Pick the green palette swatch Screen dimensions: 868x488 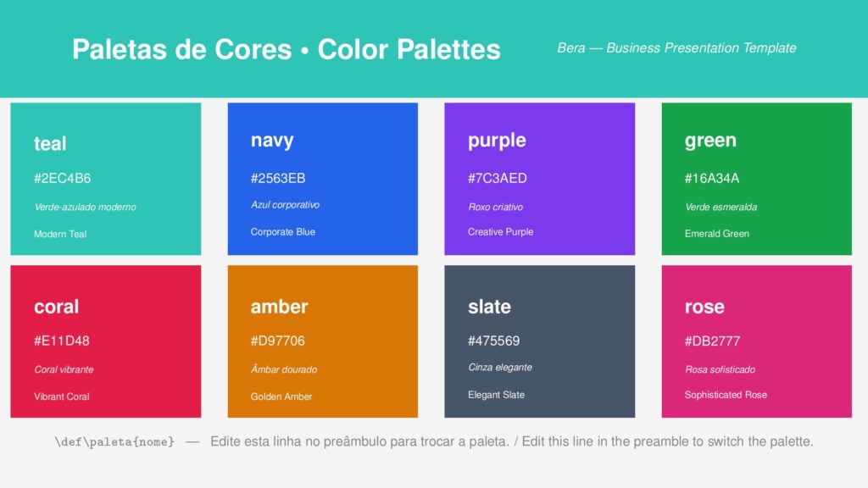point(757,179)
